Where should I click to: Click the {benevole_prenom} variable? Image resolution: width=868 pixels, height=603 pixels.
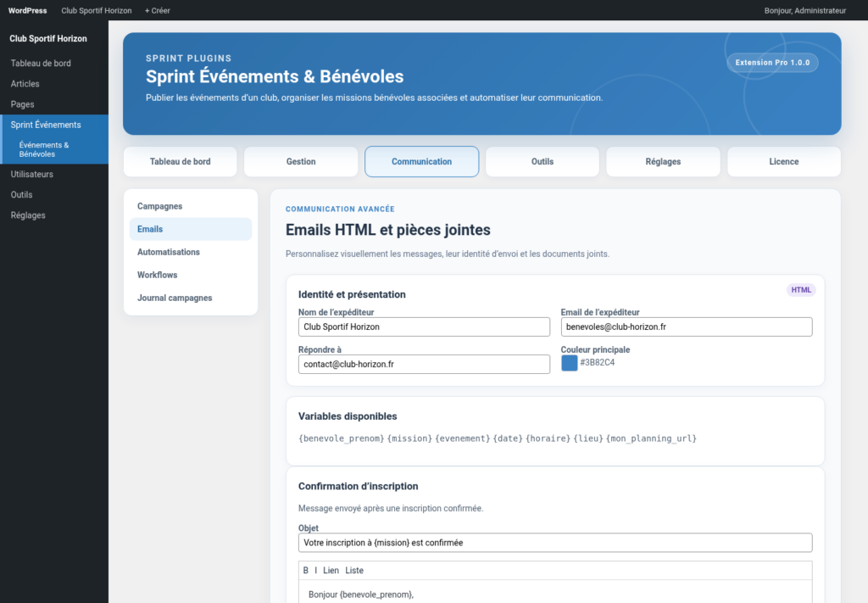341,438
